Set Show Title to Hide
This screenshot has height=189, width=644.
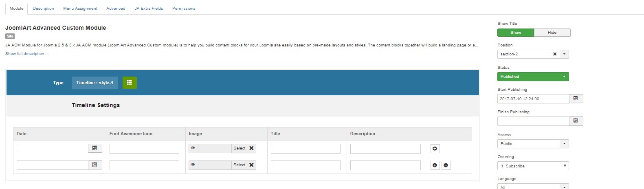(x=552, y=33)
